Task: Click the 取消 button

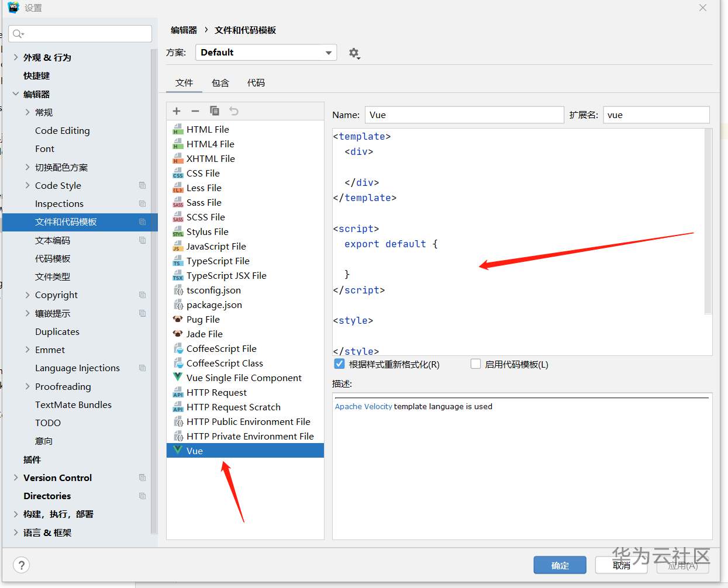Action: (x=622, y=565)
